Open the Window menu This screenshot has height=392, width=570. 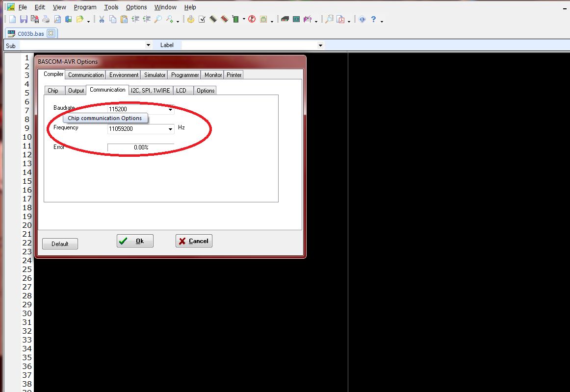coord(165,7)
